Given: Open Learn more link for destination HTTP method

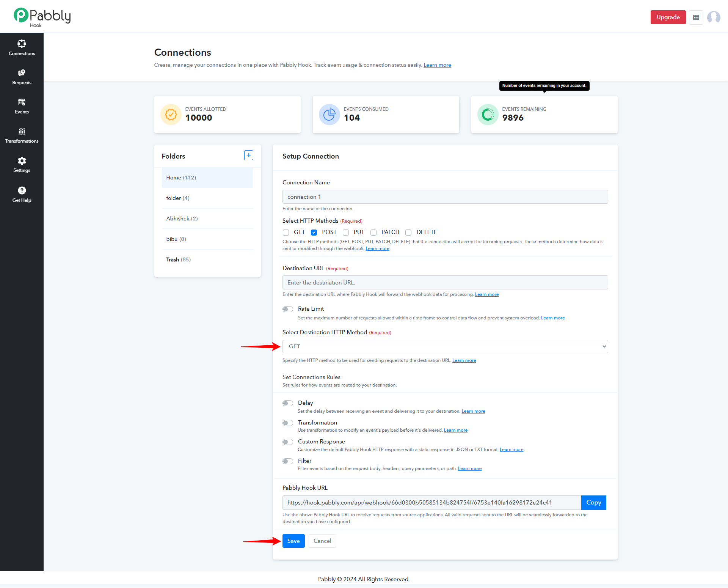Looking at the screenshot, I should pos(464,361).
